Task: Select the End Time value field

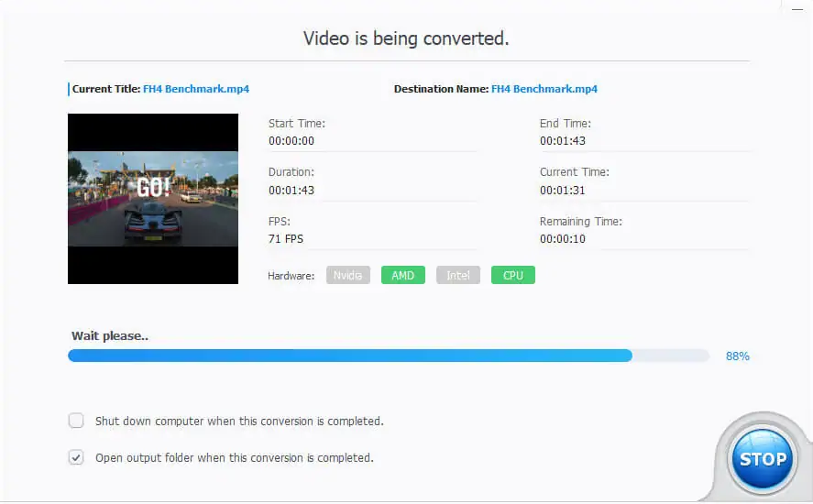Action: point(563,141)
